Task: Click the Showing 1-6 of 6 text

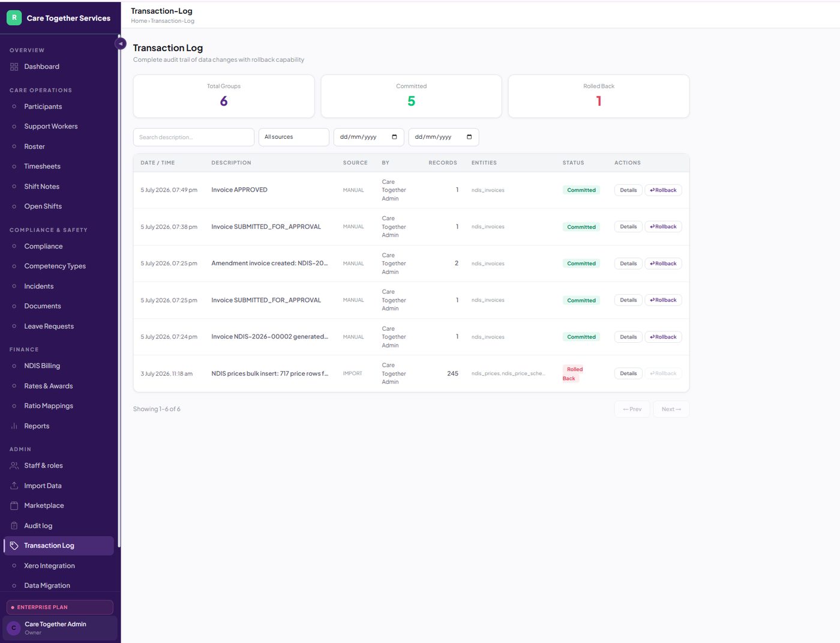Action: pos(157,409)
